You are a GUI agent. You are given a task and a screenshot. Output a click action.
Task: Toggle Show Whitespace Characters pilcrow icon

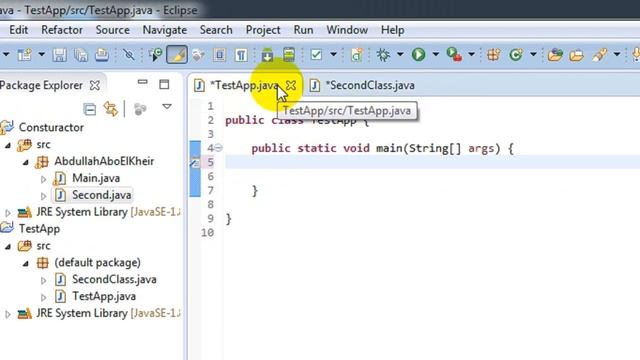[x=241, y=55]
